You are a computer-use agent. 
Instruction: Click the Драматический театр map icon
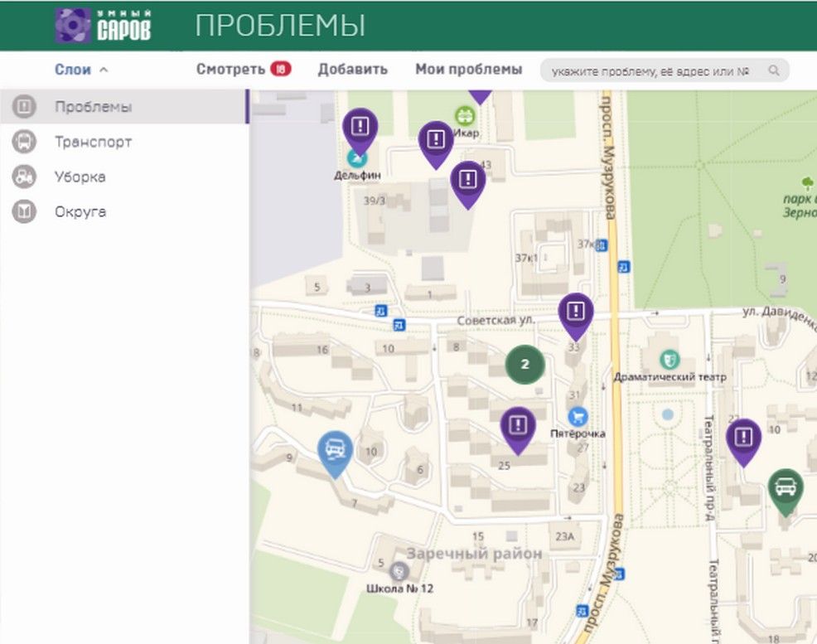click(669, 360)
